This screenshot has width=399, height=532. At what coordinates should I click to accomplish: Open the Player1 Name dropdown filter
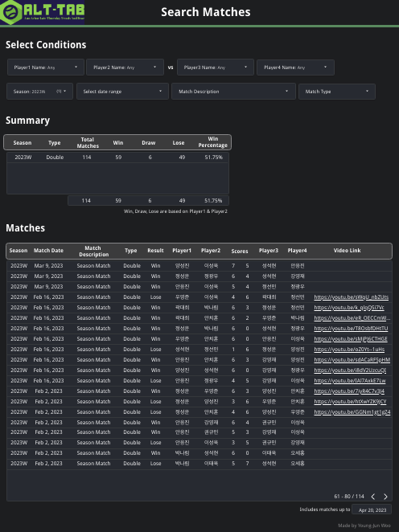[46, 68]
